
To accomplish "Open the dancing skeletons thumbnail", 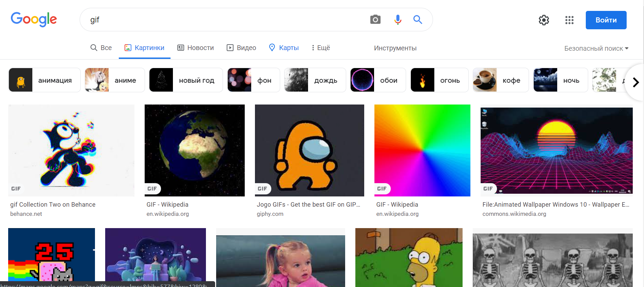I will point(553,260).
